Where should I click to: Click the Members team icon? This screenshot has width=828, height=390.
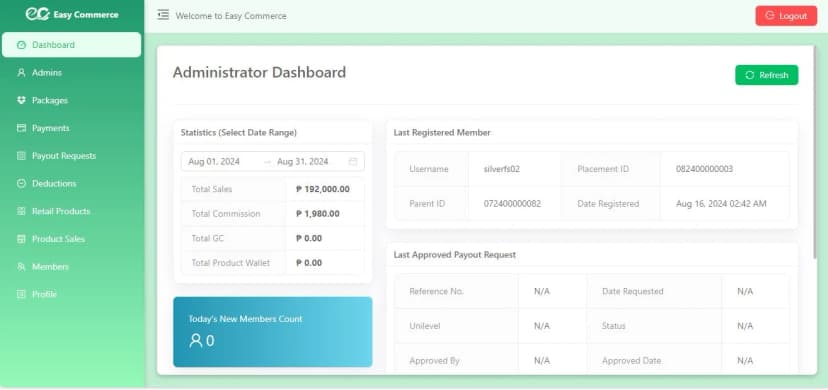point(21,267)
